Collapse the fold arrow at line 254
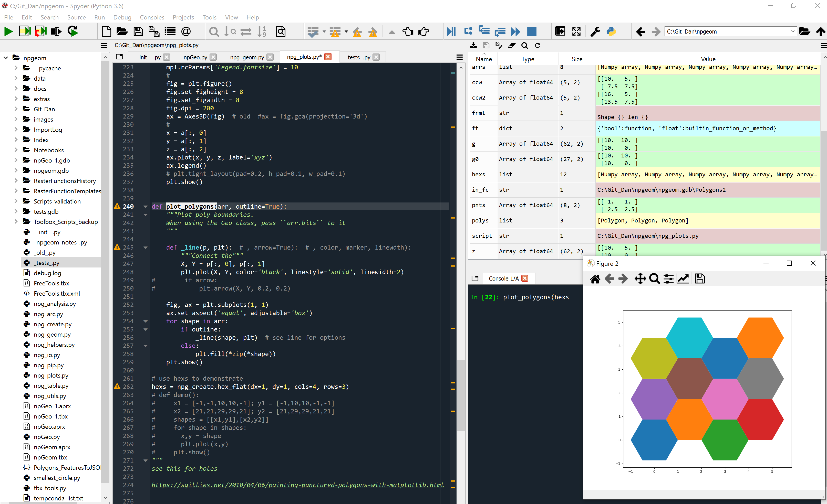The width and height of the screenshot is (827, 504). coord(145,321)
